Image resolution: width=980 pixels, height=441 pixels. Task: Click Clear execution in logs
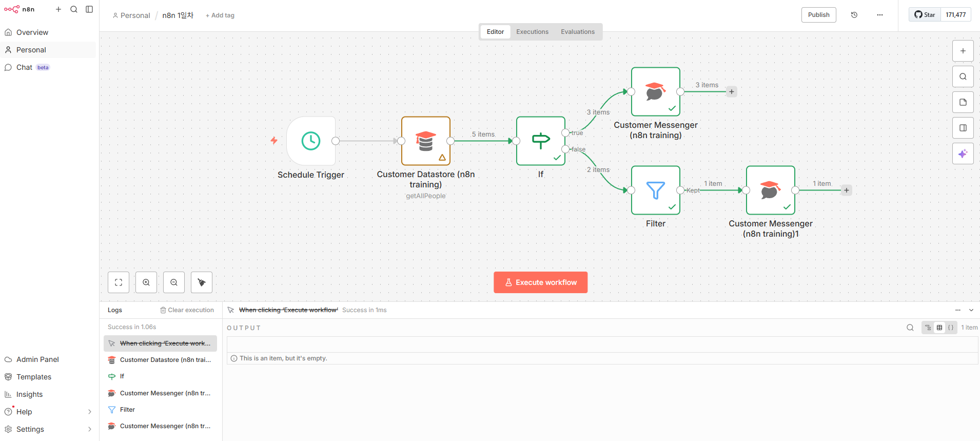point(187,310)
